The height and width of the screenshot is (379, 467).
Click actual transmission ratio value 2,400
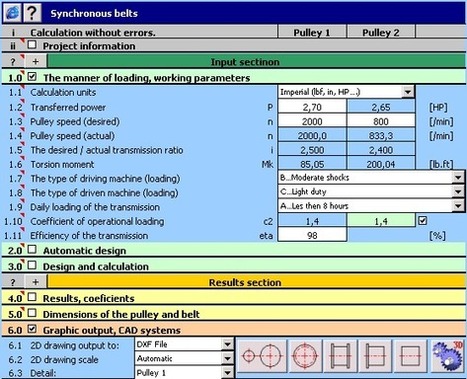pyautogui.click(x=381, y=150)
